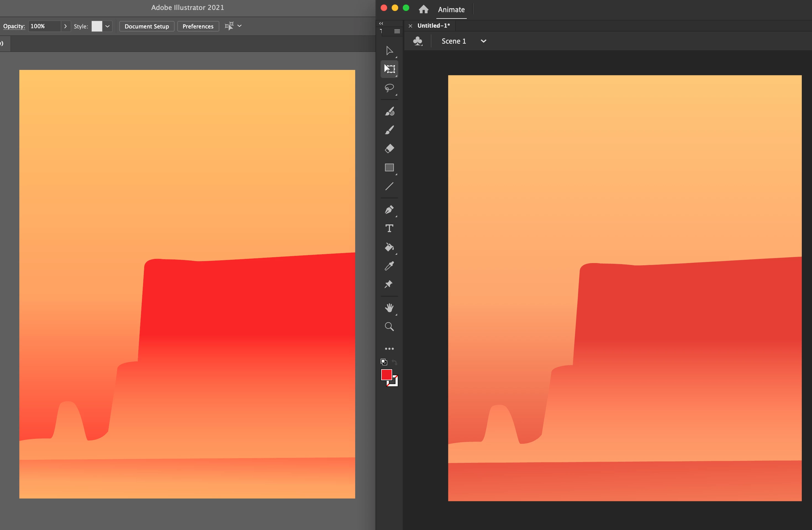Switch to the Untitled-1 document tab
812x530 pixels.
pyautogui.click(x=433, y=26)
